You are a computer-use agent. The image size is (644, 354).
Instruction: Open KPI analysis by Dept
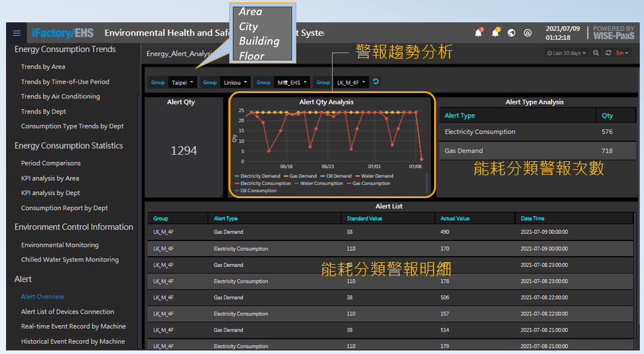click(51, 193)
